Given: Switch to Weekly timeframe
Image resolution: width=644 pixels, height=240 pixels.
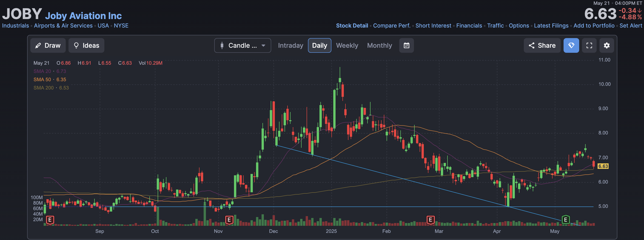Looking at the screenshot, I should coord(347,45).
